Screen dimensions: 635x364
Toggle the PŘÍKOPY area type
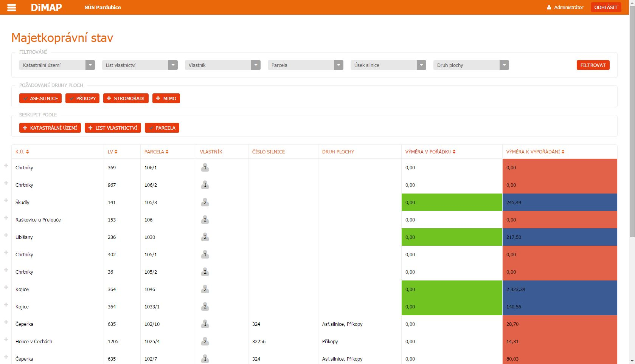[82, 98]
